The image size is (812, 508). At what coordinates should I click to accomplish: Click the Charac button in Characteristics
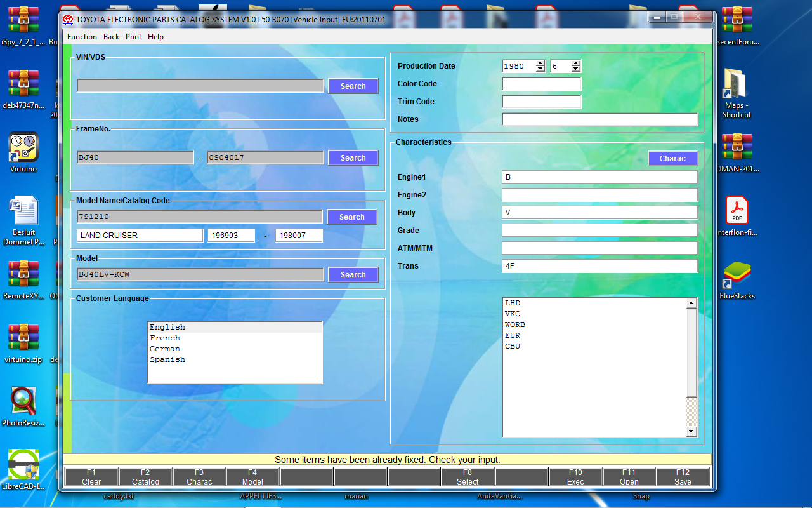click(672, 159)
